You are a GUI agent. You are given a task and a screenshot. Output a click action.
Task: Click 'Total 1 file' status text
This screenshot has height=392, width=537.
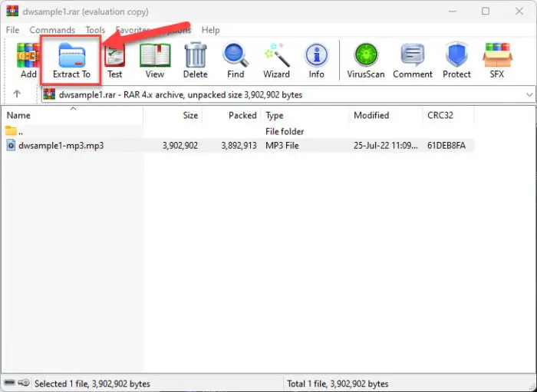pyautogui.click(x=338, y=384)
